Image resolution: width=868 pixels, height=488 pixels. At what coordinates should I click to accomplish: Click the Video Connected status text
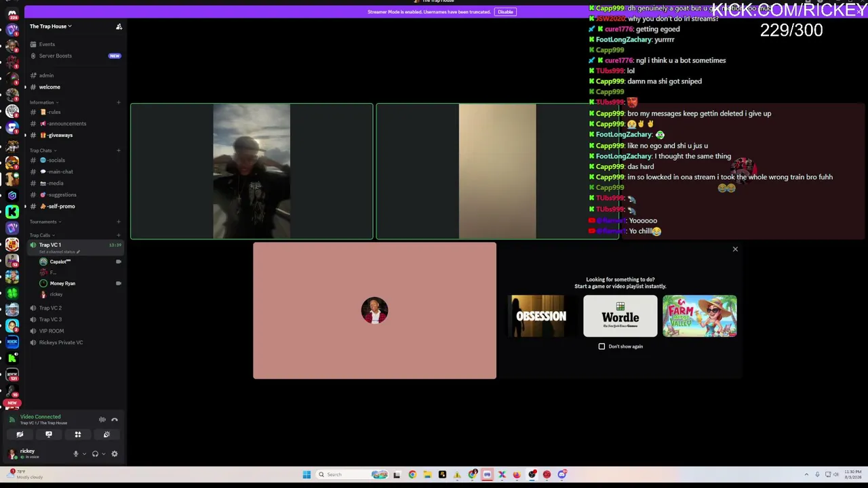tap(40, 417)
